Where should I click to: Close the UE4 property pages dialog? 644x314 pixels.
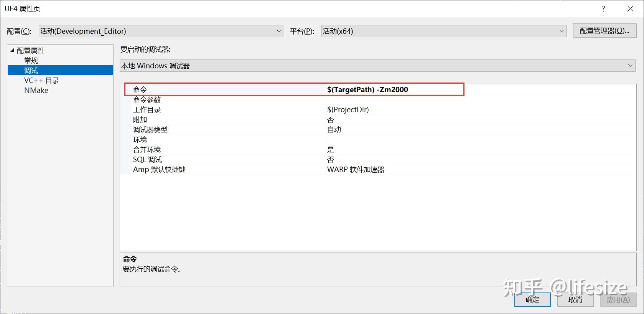pos(630,8)
